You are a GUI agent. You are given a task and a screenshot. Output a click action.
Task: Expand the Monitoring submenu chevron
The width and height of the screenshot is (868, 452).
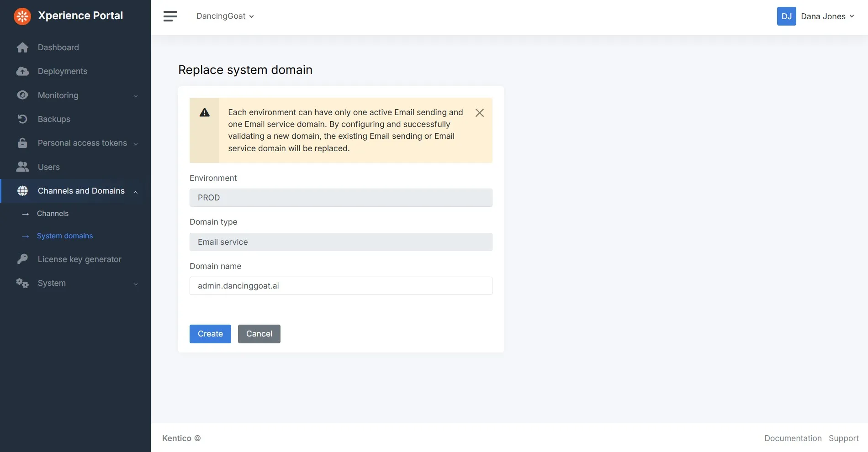(x=136, y=96)
